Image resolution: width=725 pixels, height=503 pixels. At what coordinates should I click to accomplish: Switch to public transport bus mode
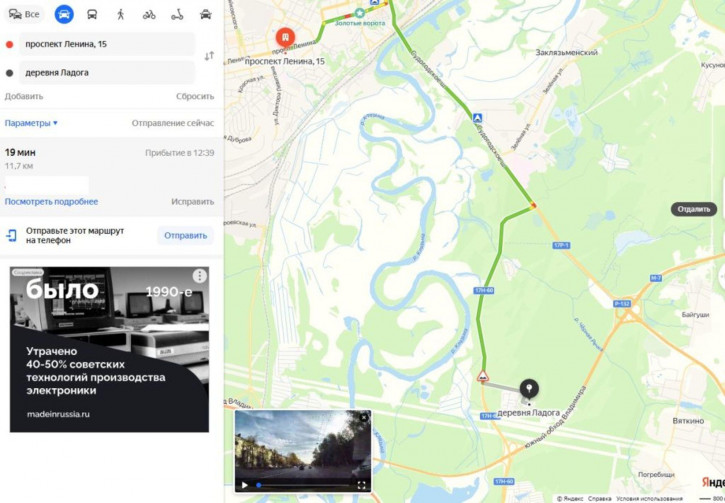(92, 14)
